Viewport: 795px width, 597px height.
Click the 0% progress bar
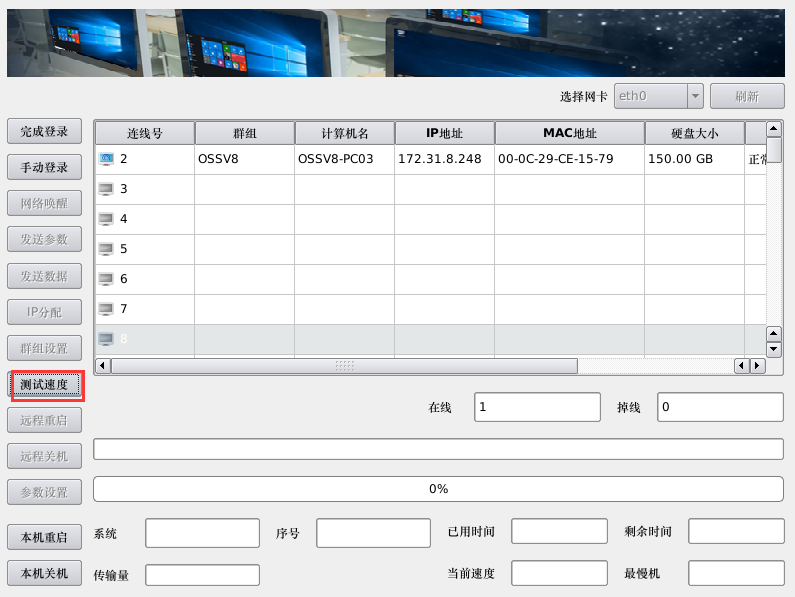coord(438,489)
